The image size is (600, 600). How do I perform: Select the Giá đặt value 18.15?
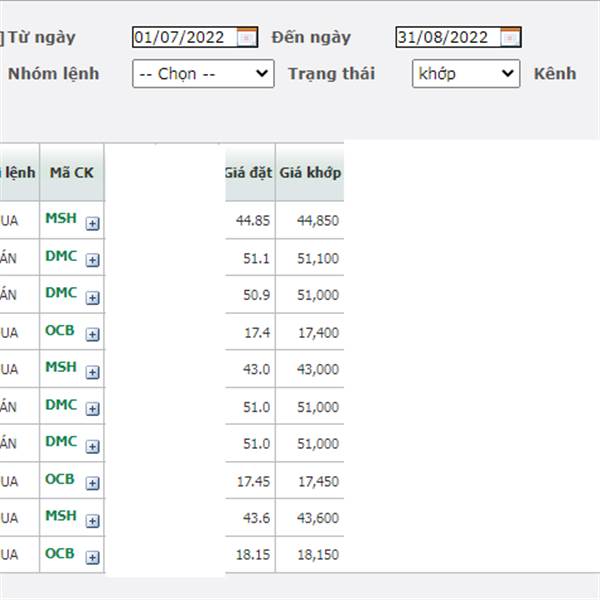pyautogui.click(x=253, y=555)
